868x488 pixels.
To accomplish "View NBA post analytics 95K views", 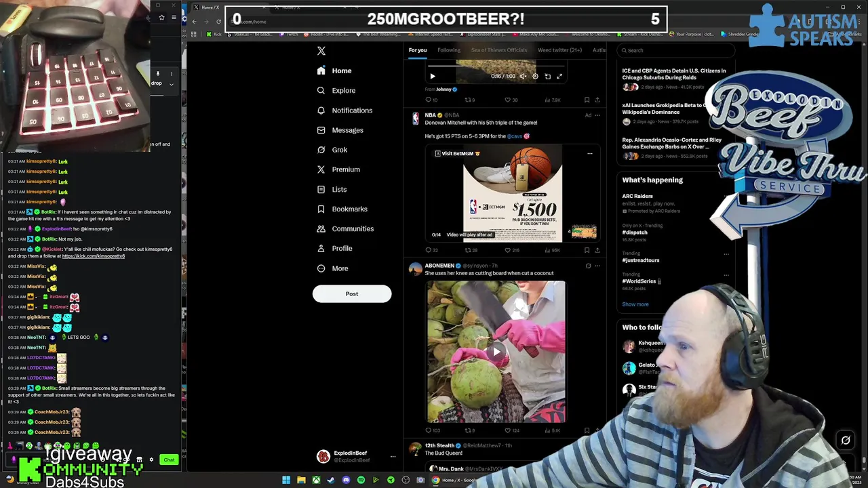I will (552, 250).
